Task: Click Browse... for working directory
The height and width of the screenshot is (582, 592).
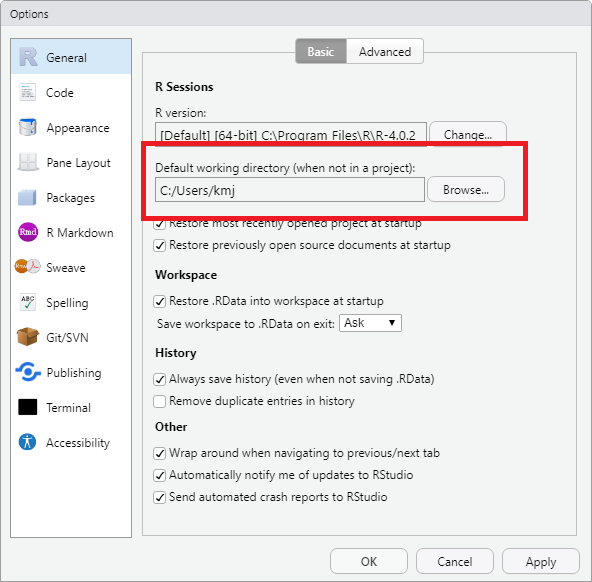Action: pyautogui.click(x=466, y=189)
